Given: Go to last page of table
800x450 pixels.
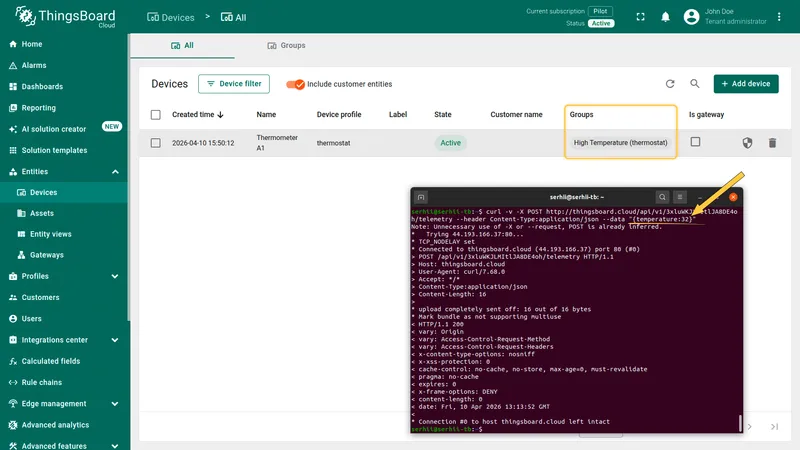Looking at the screenshot, I should coord(774,427).
